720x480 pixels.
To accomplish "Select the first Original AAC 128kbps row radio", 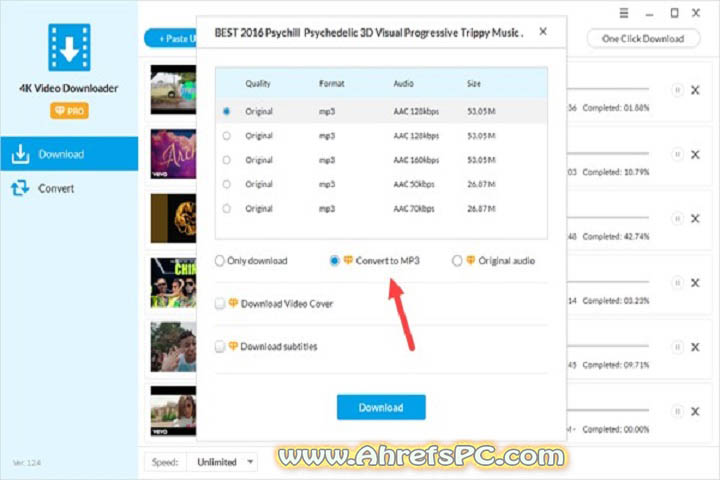I will point(226,111).
